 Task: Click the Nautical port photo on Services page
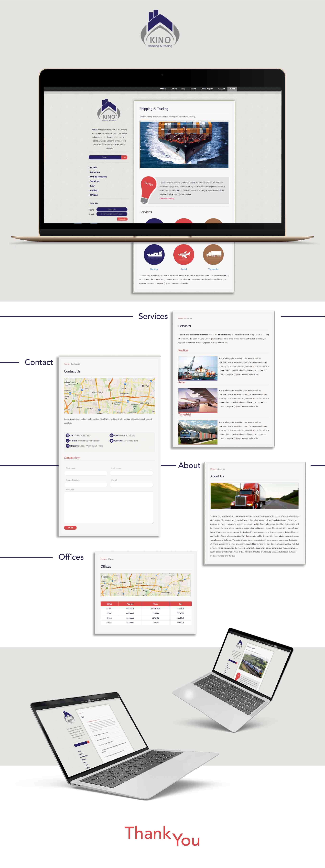pyautogui.click(x=198, y=368)
